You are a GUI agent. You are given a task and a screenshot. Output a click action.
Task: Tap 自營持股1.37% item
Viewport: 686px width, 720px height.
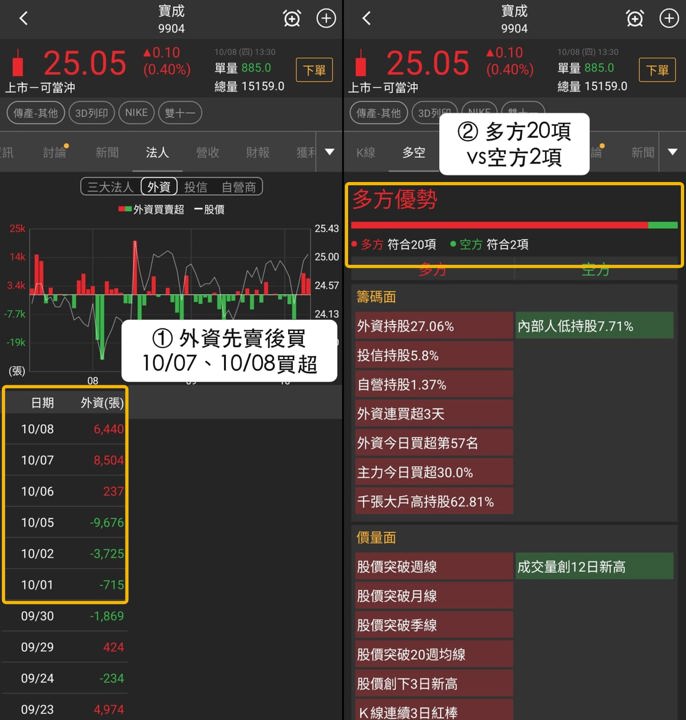[433, 385]
